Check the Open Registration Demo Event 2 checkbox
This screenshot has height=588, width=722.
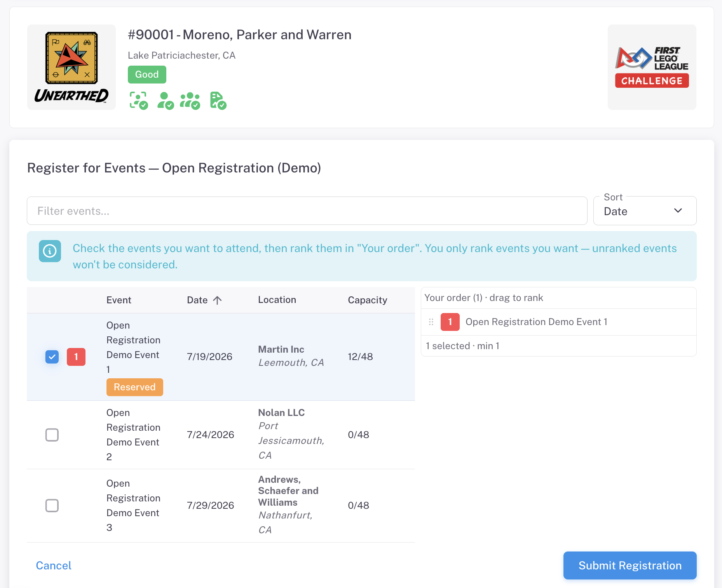click(x=52, y=435)
